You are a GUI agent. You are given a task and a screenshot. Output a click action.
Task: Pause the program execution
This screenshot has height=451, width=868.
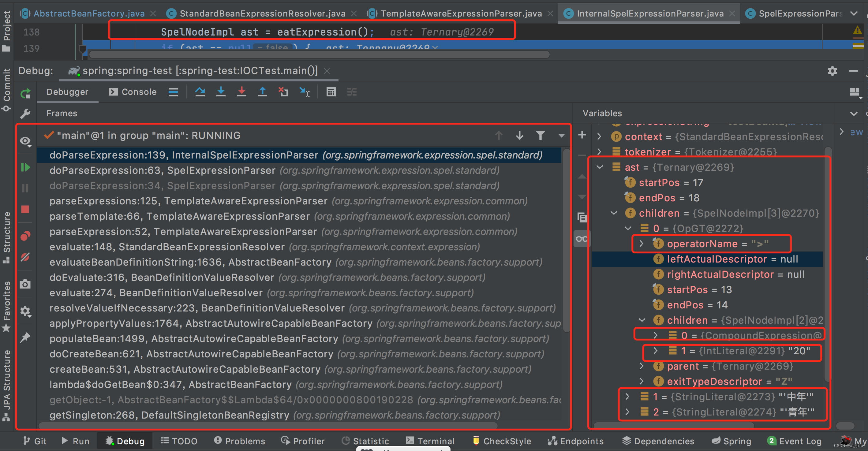pyautogui.click(x=26, y=188)
